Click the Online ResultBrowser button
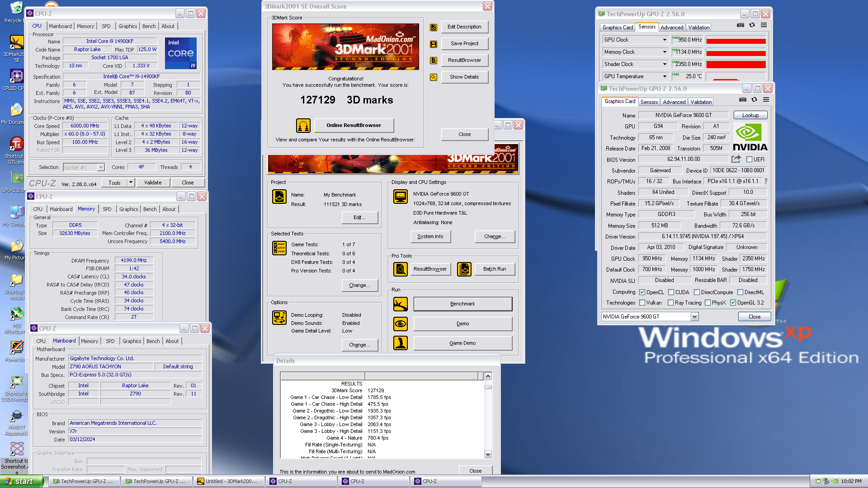The image size is (868, 488). pos(354,126)
